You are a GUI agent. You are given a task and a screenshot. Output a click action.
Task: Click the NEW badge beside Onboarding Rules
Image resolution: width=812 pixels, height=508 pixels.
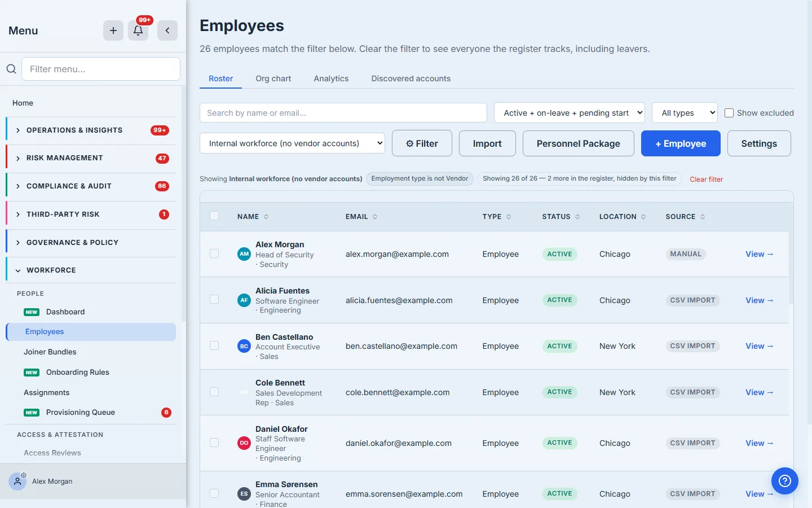point(32,373)
